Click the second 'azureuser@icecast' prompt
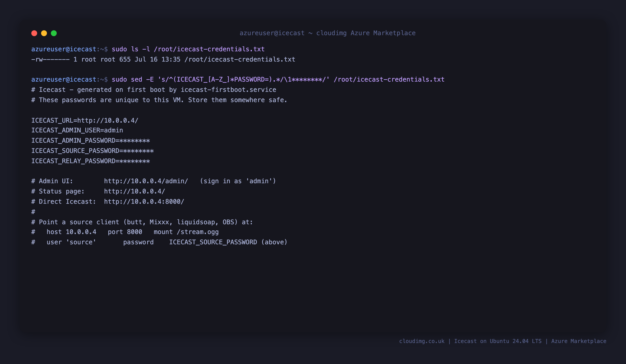626x364 pixels. 64,79
